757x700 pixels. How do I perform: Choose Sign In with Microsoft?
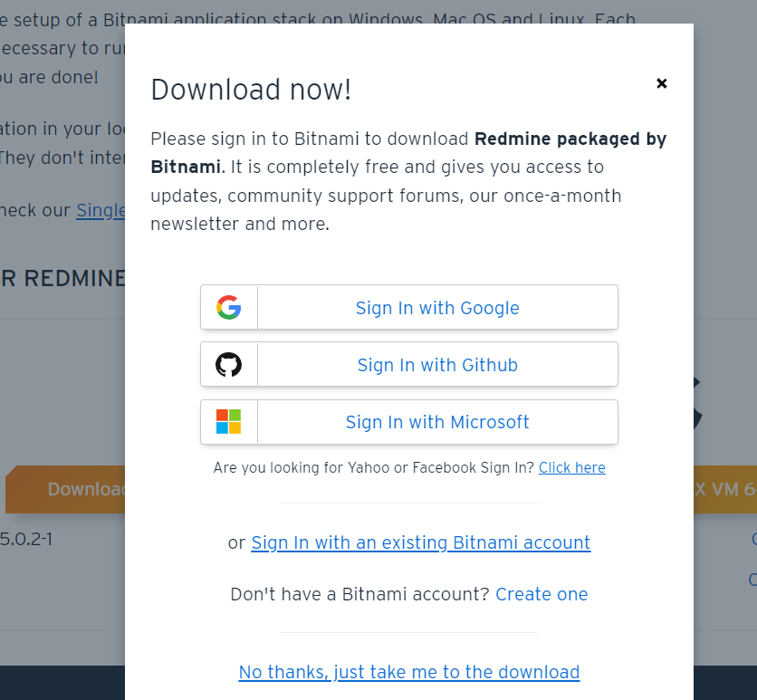pyautogui.click(x=409, y=422)
